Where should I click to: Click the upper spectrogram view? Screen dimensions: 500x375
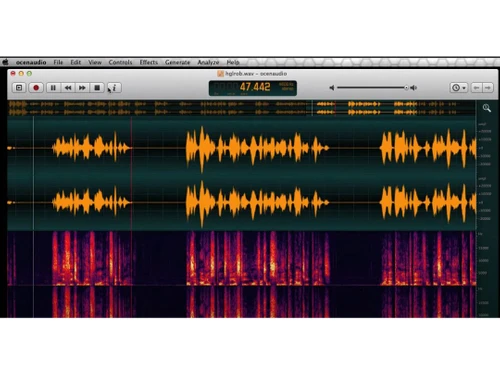242,258
